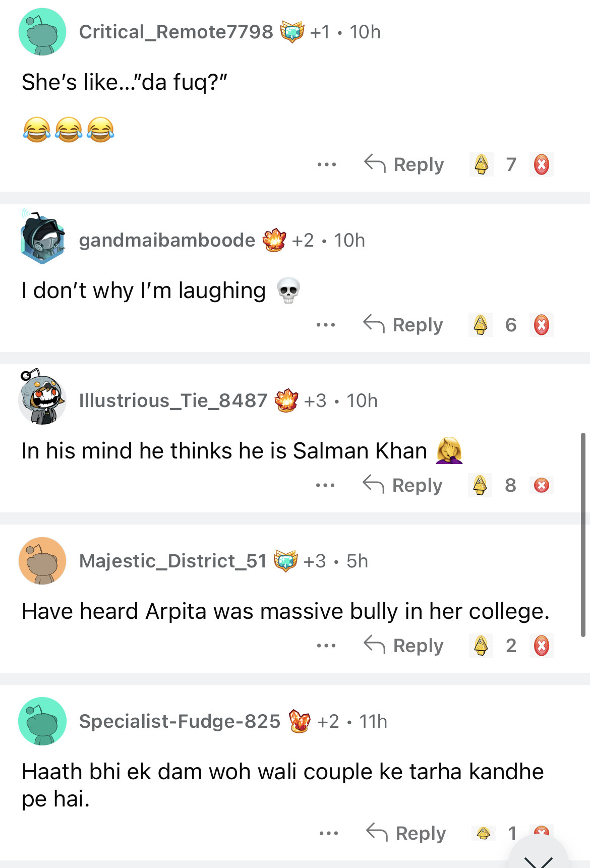Open more options on gandmaibamboode's comment
The image size is (590, 868).
(x=326, y=325)
